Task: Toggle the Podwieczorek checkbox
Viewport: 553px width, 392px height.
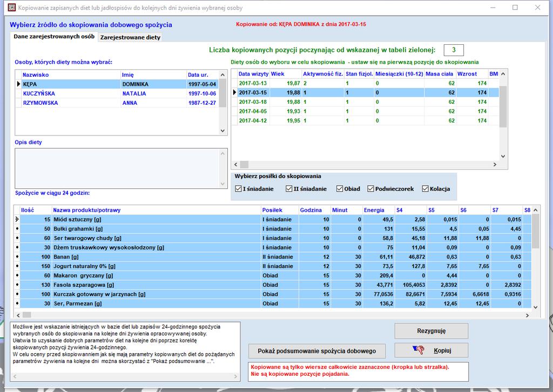Action: [370, 188]
